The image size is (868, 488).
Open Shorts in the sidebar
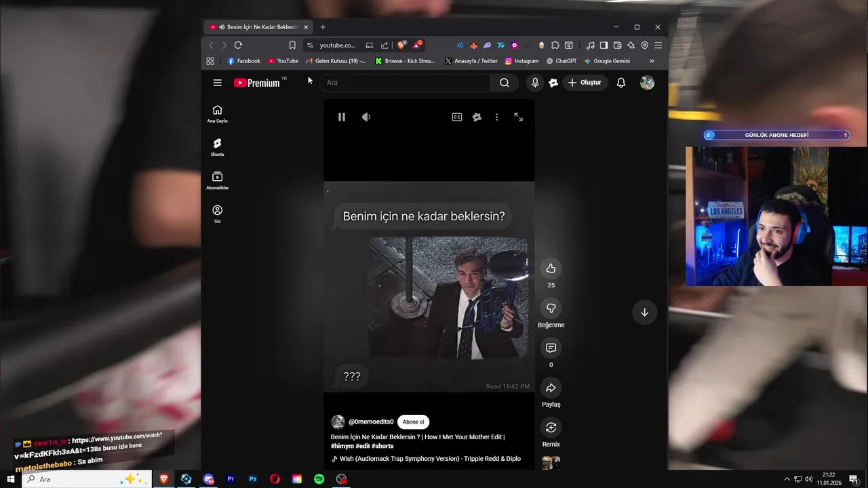217,147
